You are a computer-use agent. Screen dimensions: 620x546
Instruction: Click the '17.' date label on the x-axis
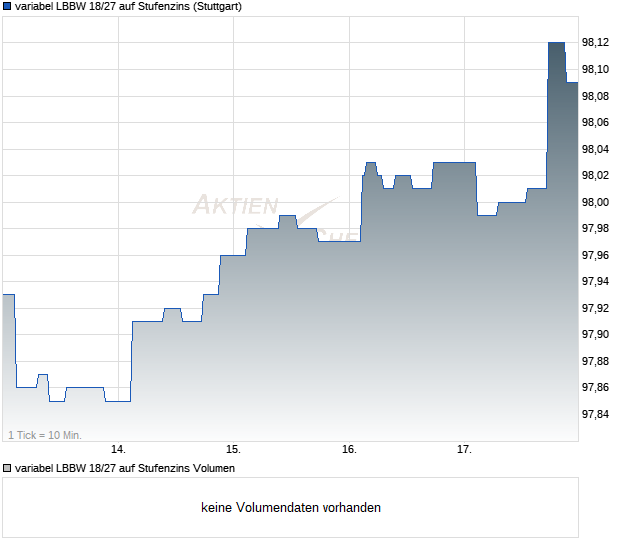[464, 449]
